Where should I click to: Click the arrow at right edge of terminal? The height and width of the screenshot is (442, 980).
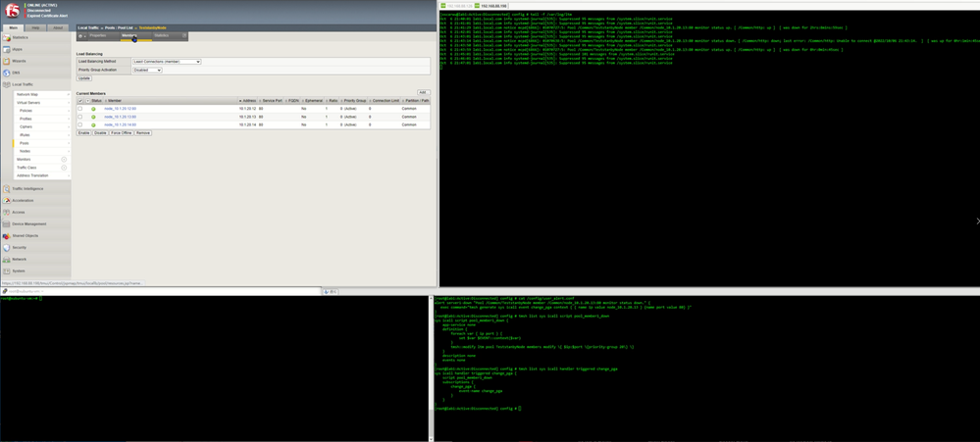[x=977, y=221]
